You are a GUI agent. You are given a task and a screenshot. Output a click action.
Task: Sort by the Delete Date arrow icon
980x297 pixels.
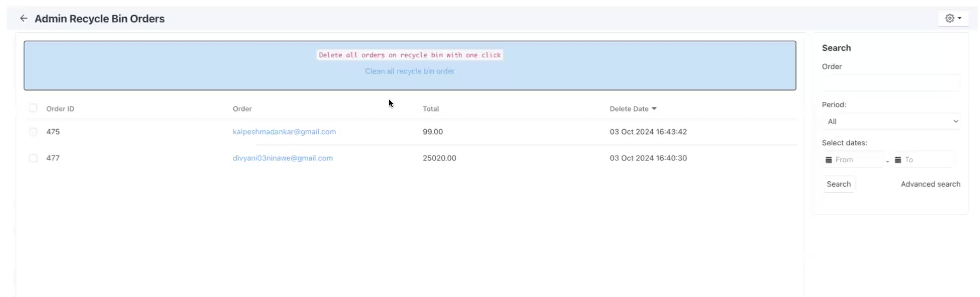tap(654, 108)
